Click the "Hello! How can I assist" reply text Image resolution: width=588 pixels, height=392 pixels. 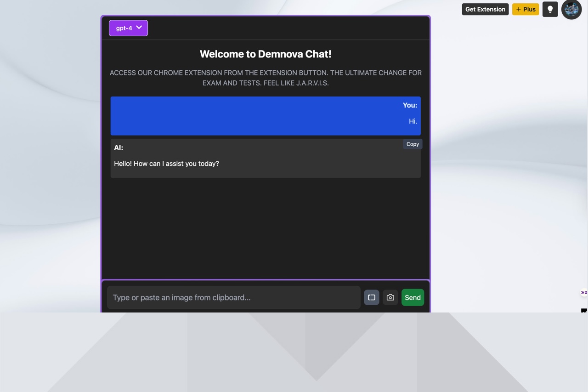tap(166, 164)
